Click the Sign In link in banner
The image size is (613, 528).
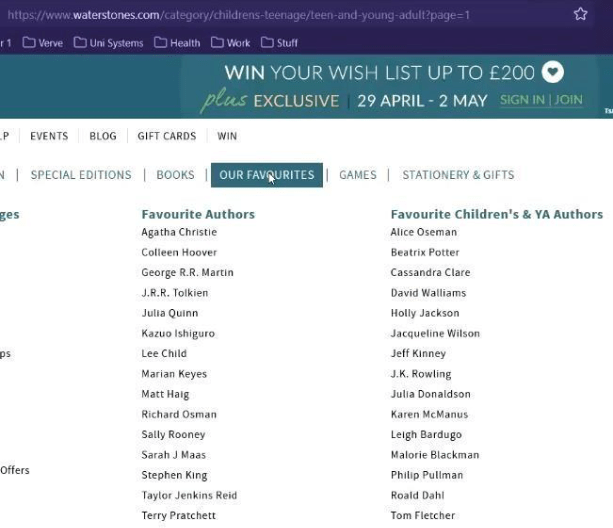pos(522,101)
